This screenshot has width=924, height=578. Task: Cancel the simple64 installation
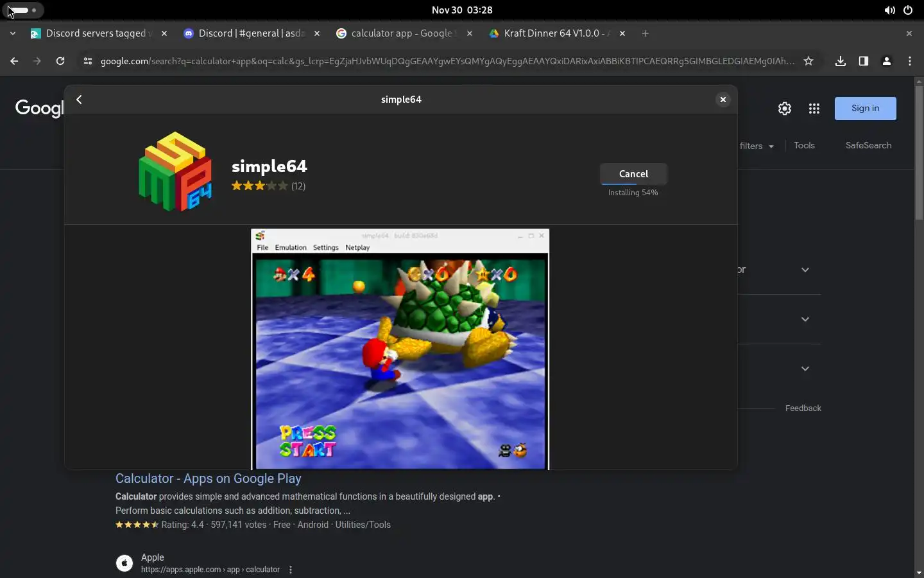point(633,174)
